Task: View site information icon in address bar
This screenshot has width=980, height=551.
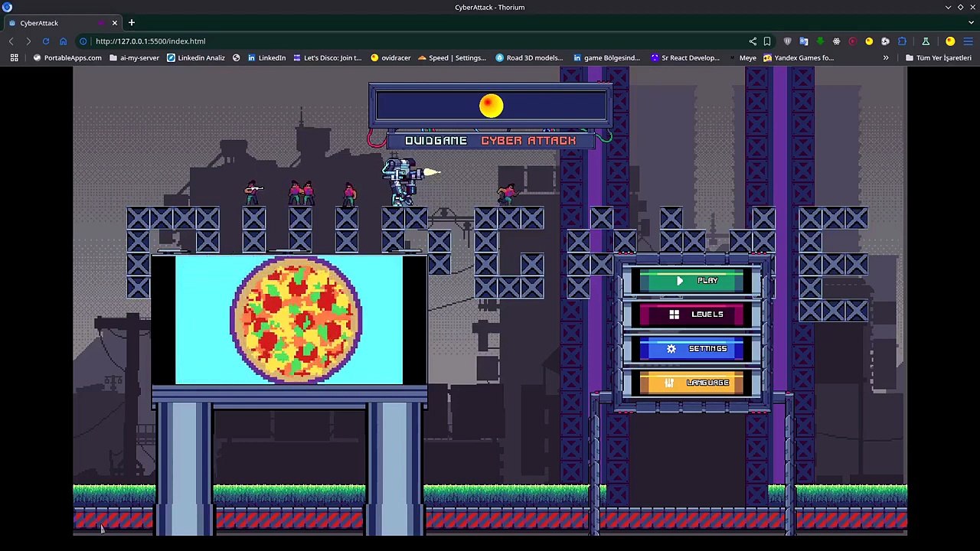Action: click(83, 41)
